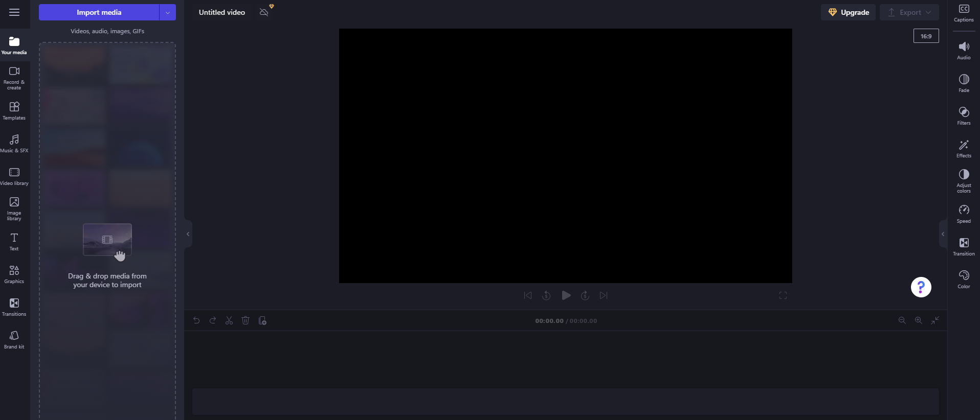This screenshot has width=980, height=420.
Task: Delete selected clip with trash icon
Action: [x=246, y=320]
